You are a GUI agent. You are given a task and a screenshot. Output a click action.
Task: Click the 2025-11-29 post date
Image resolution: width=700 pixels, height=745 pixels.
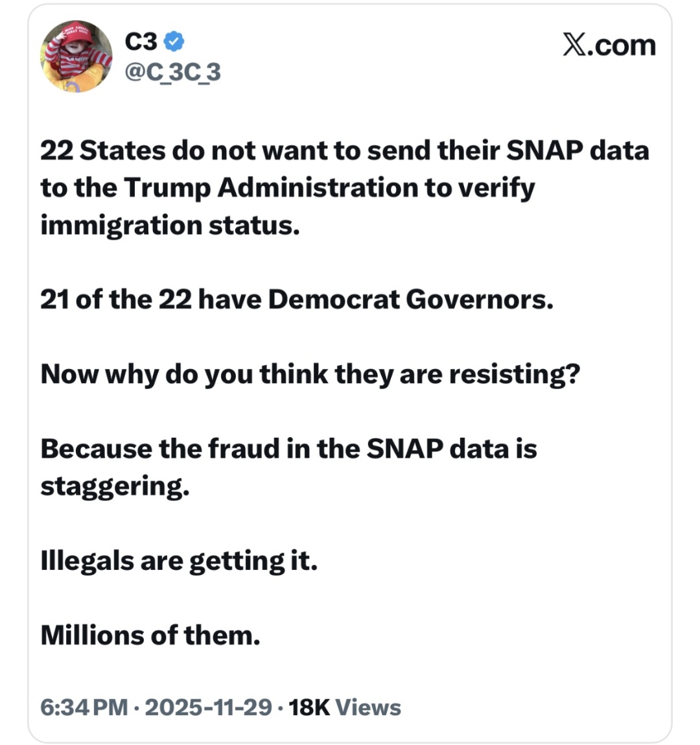coord(208,707)
